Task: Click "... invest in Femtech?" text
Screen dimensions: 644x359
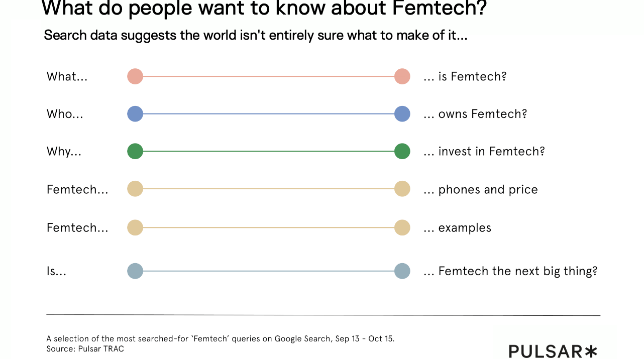Action: pos(484,151)
